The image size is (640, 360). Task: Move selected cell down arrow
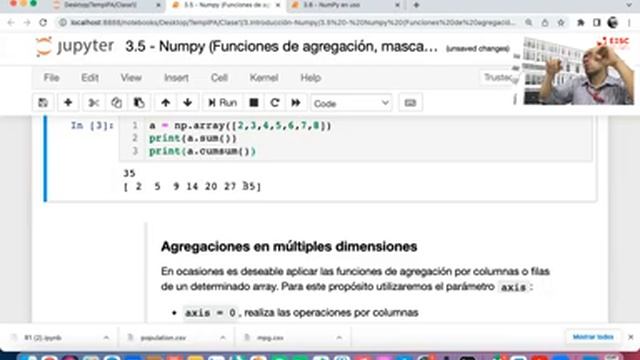188,103
